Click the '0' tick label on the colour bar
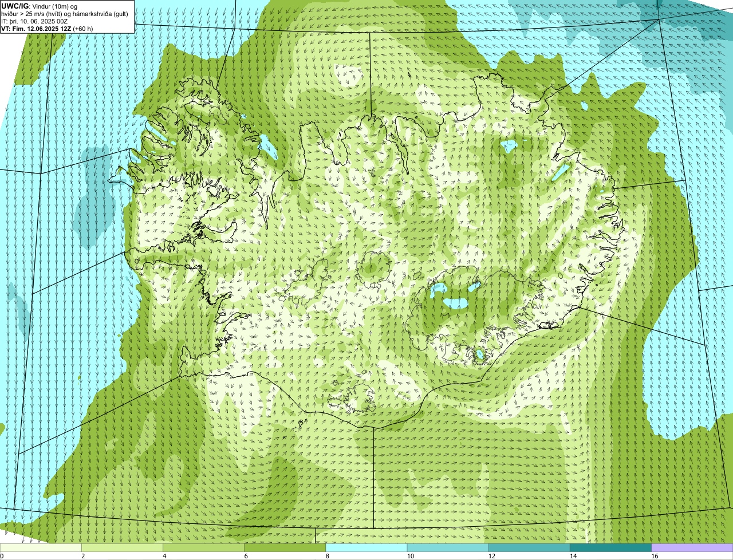 (x=2, y=556)
